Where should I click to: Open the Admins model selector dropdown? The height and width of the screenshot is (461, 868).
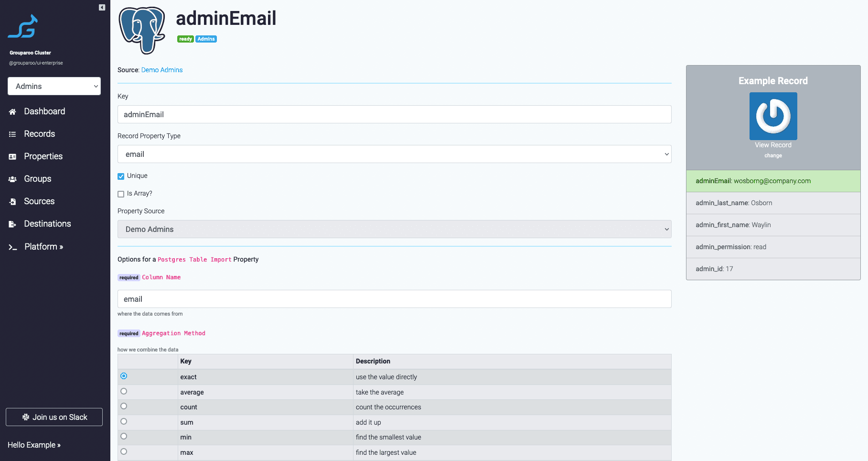click(x=54, y=86)
